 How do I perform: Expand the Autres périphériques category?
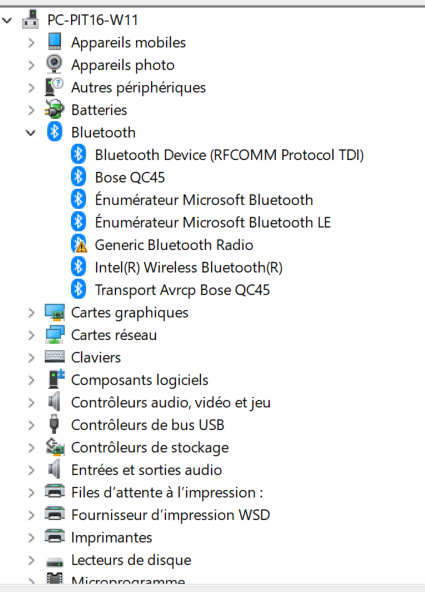pos(31,88)
